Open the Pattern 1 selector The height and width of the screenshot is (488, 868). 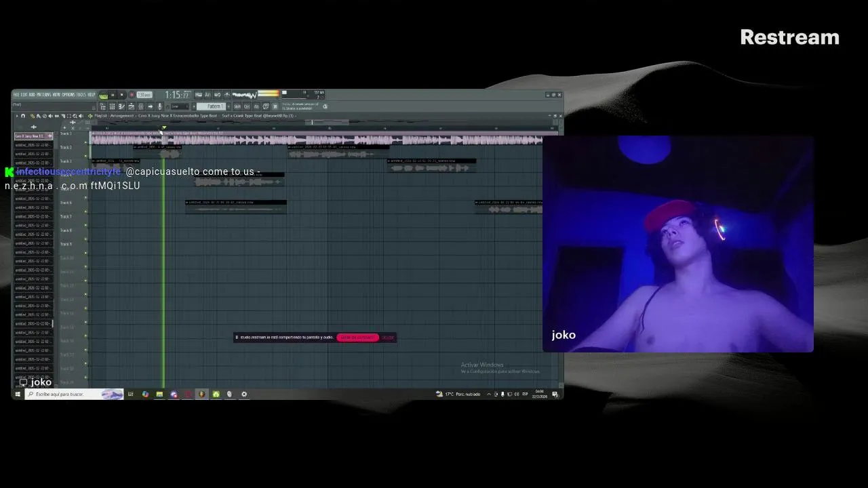211,106
